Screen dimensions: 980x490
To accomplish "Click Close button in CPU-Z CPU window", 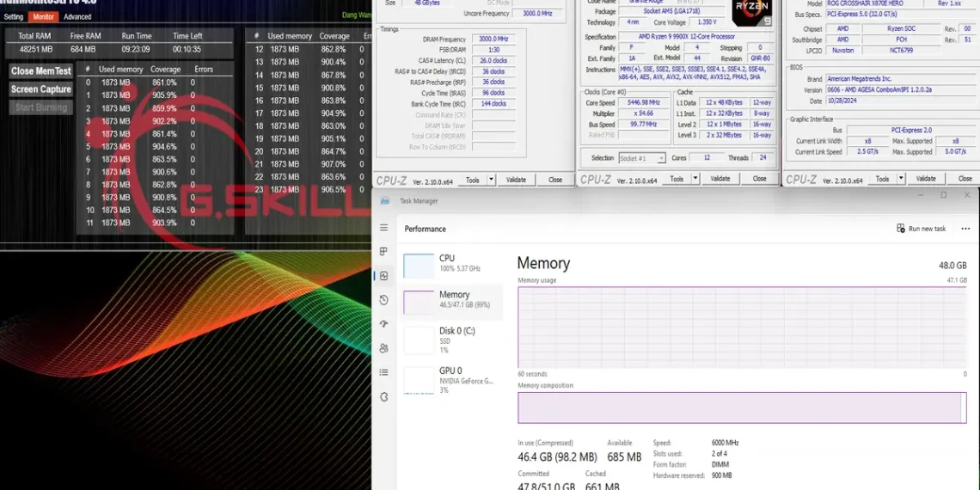I will (x=759, y=179).
